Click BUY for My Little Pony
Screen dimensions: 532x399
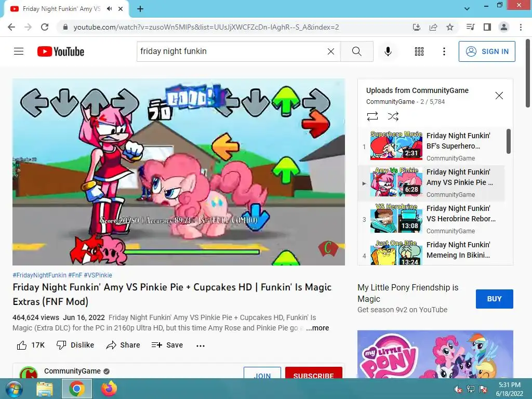click(495, 299)
